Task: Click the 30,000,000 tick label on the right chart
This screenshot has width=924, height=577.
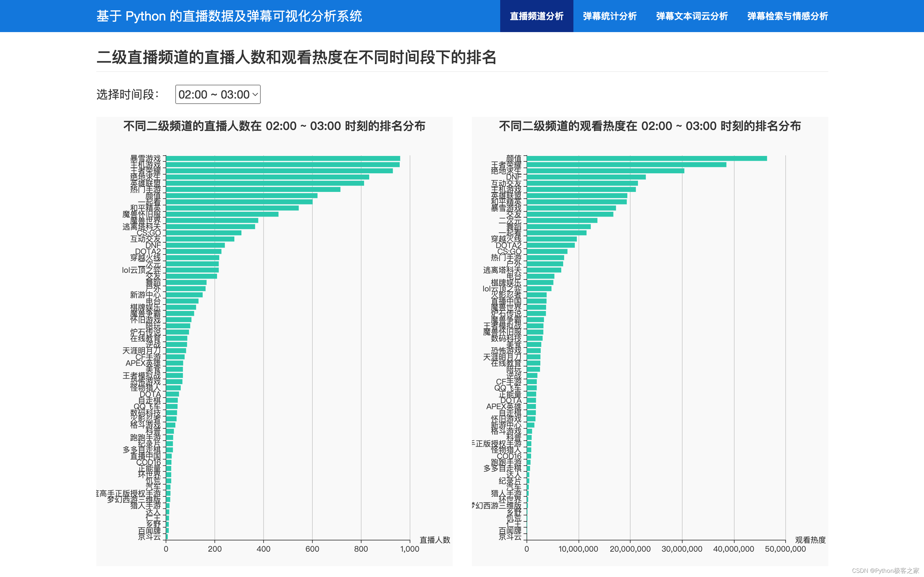Action: (x=682, y=549)
